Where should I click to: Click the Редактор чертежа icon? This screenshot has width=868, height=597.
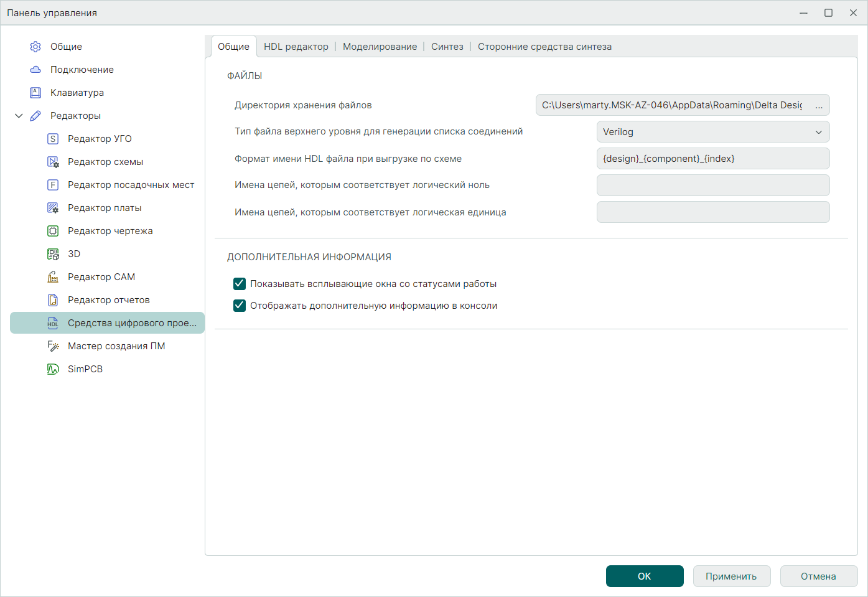(x=53, y=231)
